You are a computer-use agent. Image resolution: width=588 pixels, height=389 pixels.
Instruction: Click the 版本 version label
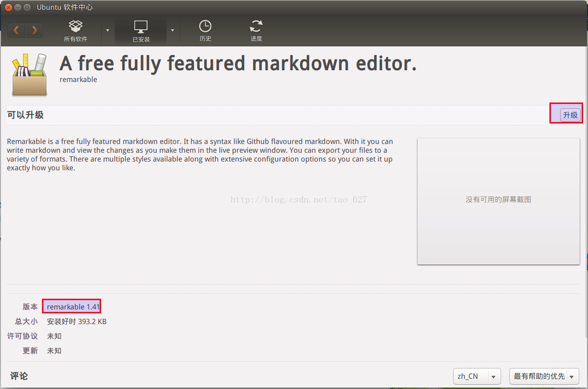(x=30, y=307)
